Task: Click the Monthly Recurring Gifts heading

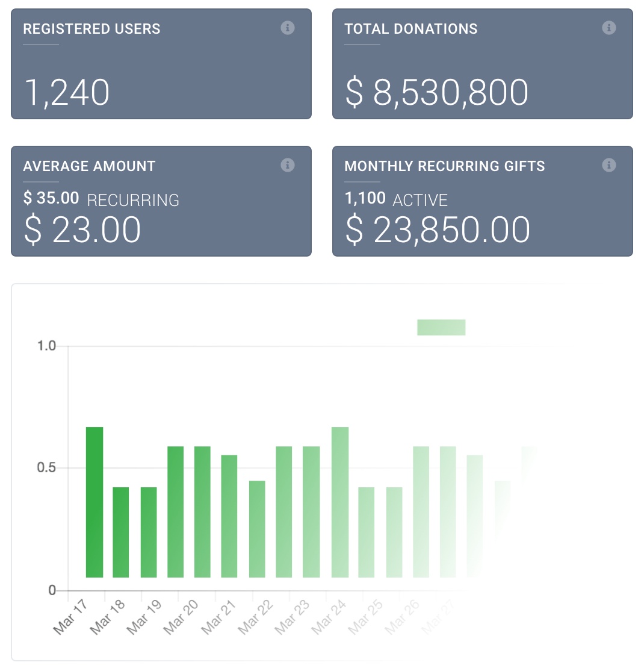Action: [445, 166]
